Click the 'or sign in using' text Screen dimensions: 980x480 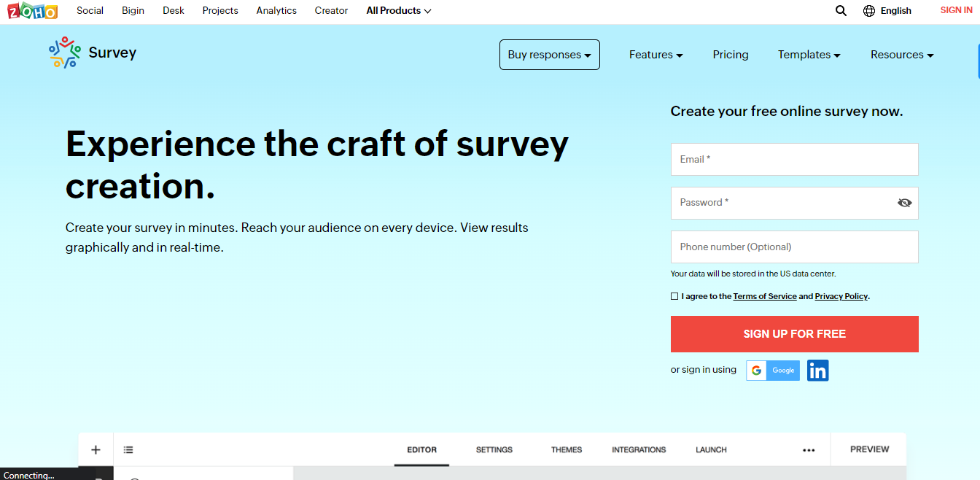(704, 370)
